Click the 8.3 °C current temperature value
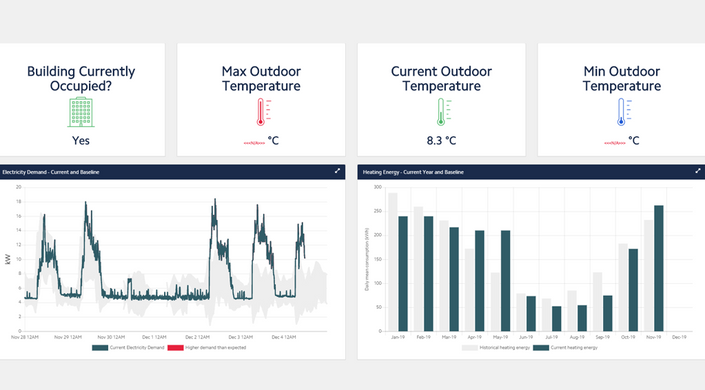This screenshot has height=390, width=705. coord(442,141)
